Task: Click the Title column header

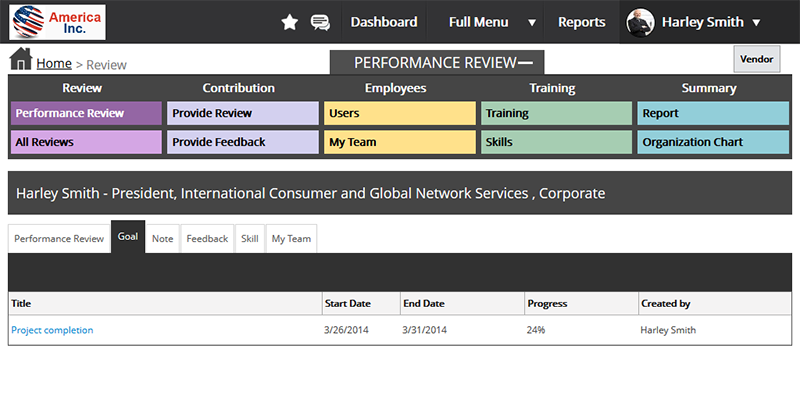Action: click(165, 303)
